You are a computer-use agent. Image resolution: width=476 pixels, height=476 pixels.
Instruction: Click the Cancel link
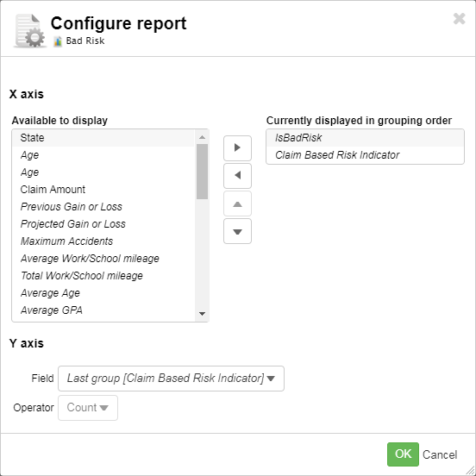click(440, 454)
